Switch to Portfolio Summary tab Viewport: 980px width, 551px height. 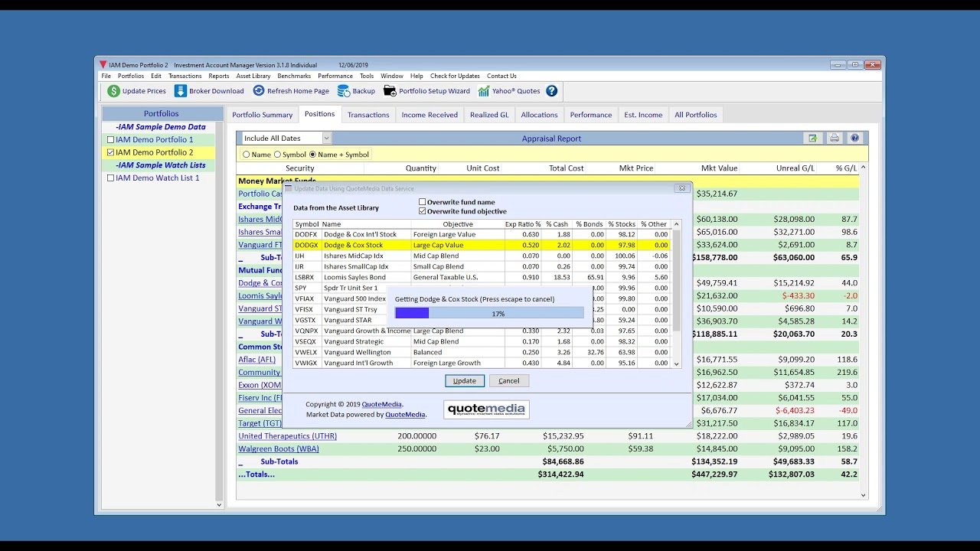[x=263, y=115]
